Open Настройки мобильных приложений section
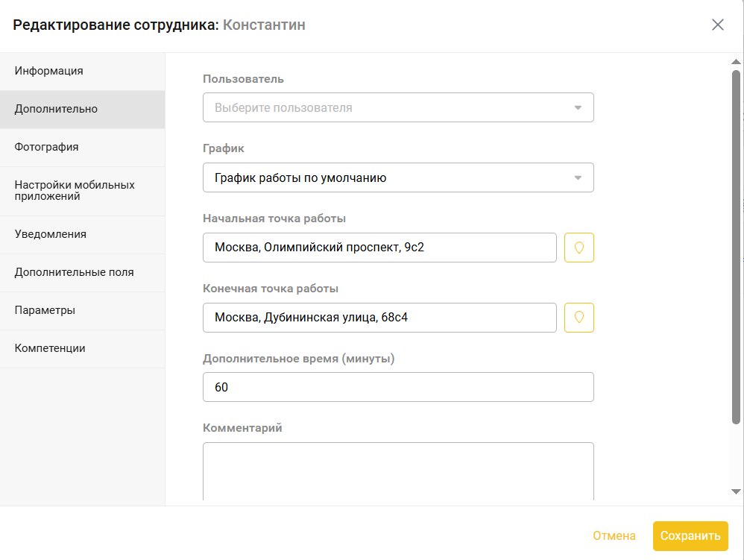 click(83, 191)
